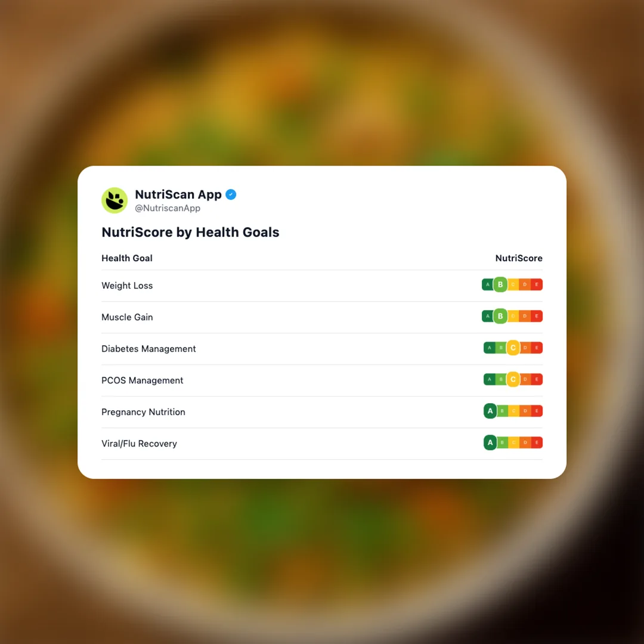
Task: Select grade D on the Muscle Gain scale
Action: click(525, 316)
